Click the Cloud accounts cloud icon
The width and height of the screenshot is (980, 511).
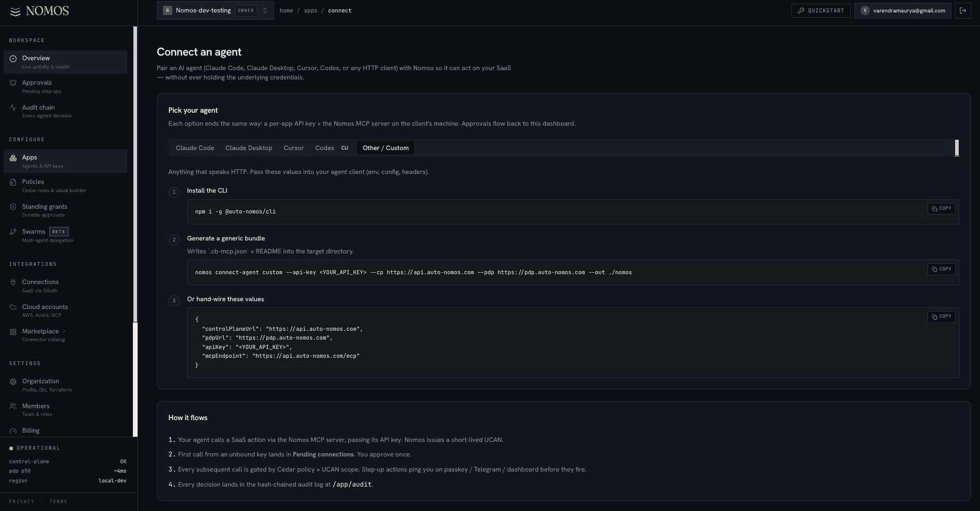13,307
